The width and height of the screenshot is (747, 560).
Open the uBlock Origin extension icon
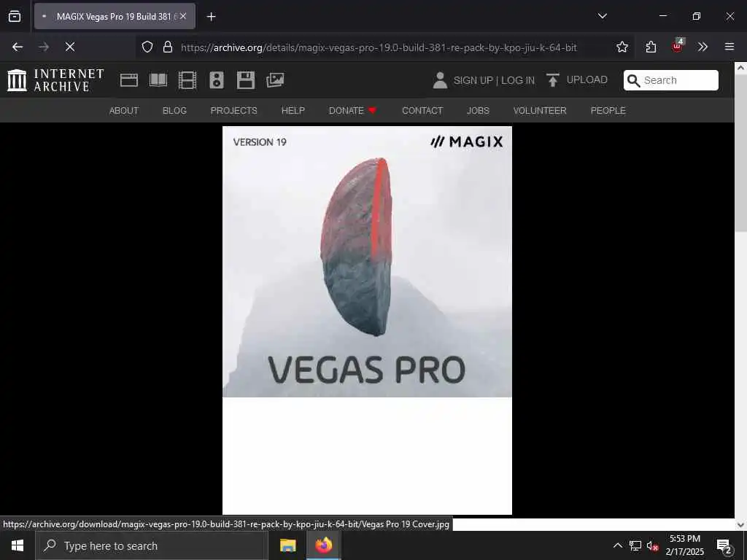[x=678, y=46]
